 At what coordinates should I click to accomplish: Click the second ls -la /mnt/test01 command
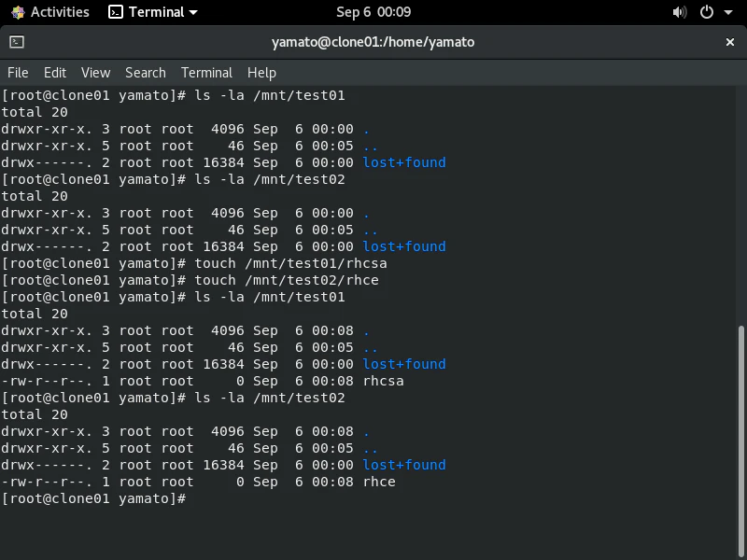pyautogui.click(x=270, y=297)
